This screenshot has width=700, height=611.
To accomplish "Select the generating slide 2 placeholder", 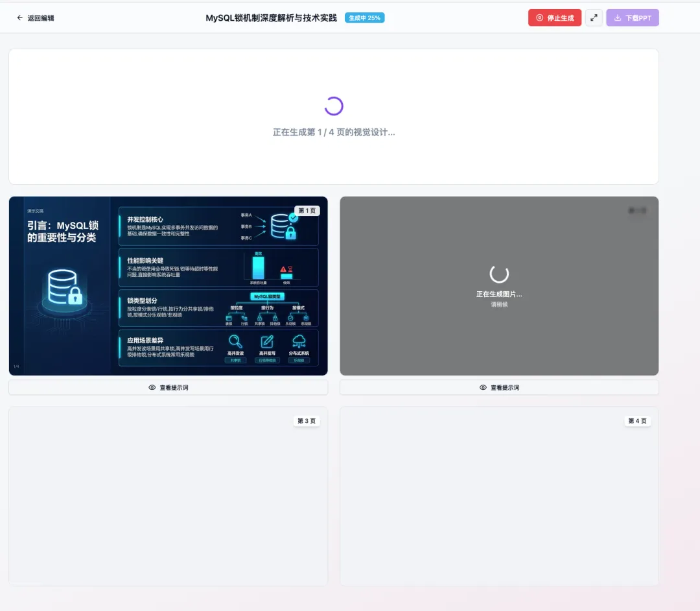I will tap(499, 286).
